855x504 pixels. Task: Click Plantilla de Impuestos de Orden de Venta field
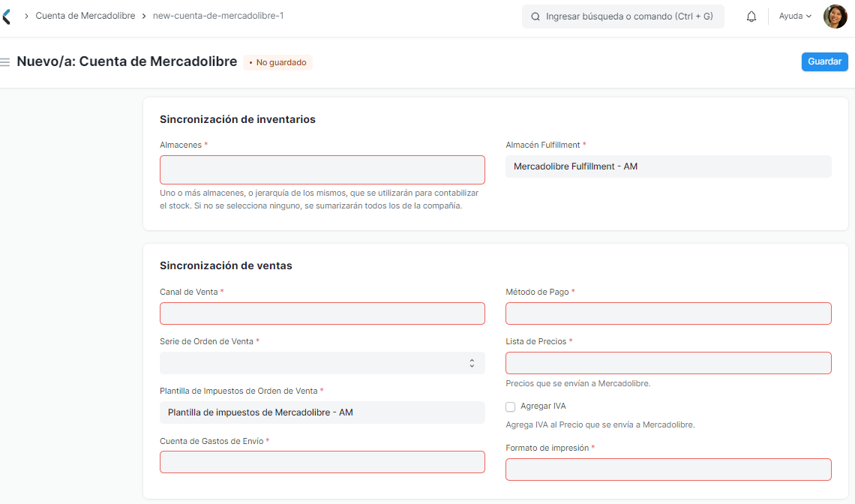click(322, 412)
